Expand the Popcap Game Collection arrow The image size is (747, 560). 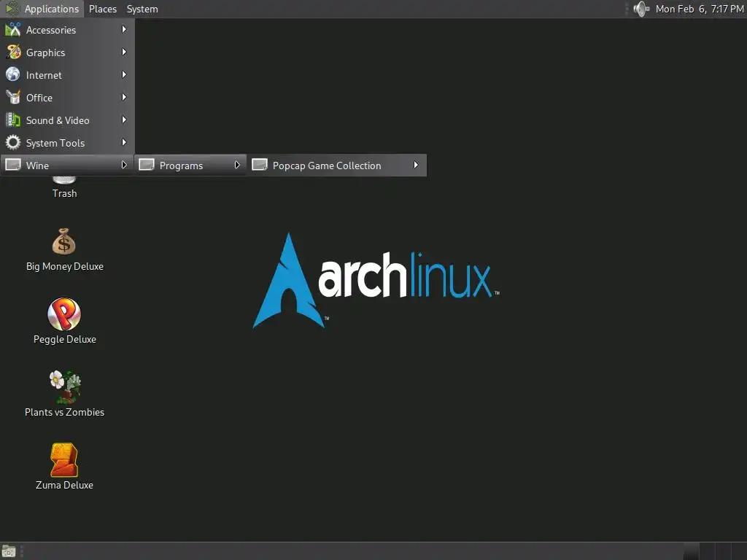[x=416, y=165]
